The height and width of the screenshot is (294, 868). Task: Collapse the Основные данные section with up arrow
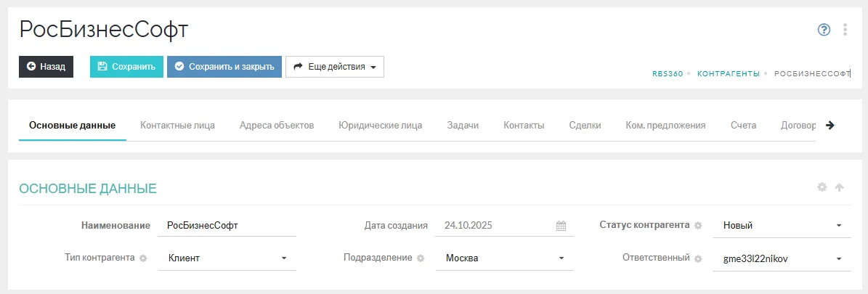[840, 187]
